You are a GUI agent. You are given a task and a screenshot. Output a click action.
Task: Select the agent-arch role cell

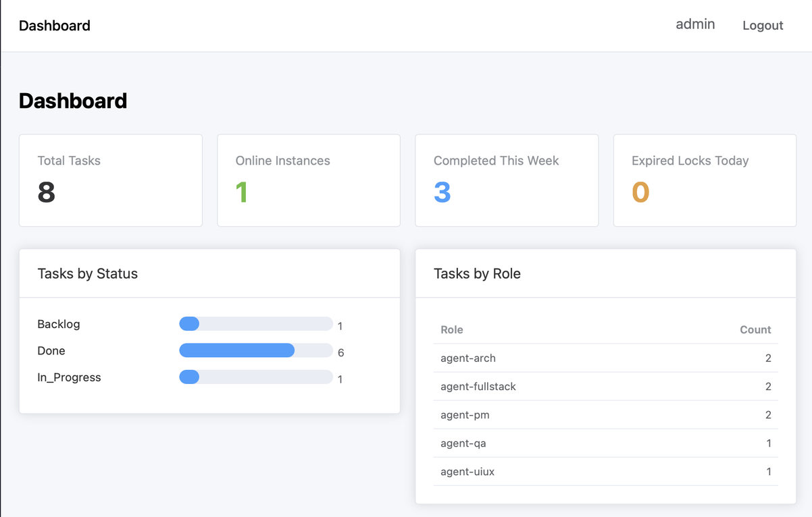468,358
